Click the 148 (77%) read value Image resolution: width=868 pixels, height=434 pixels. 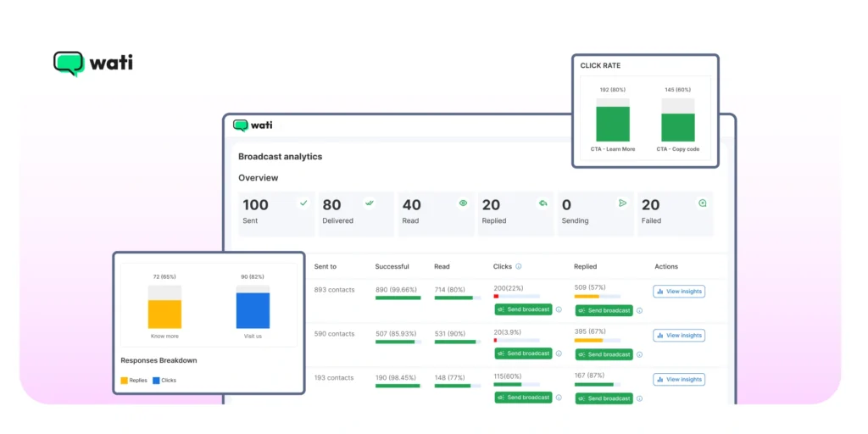(449, 377)
